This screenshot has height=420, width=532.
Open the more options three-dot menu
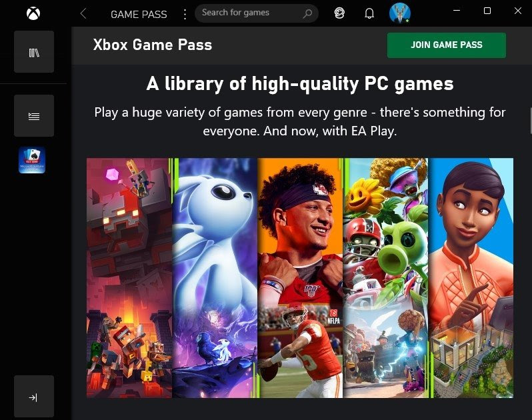tap(185, 14)
